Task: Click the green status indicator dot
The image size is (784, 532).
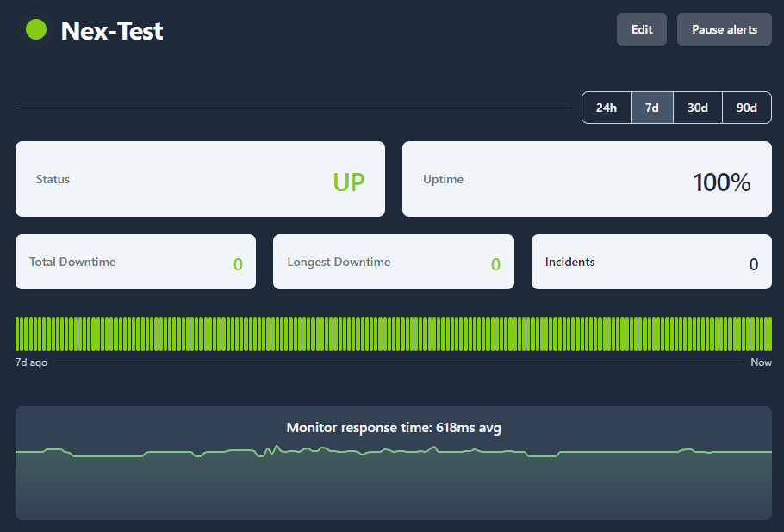Action: pos(35,29)
